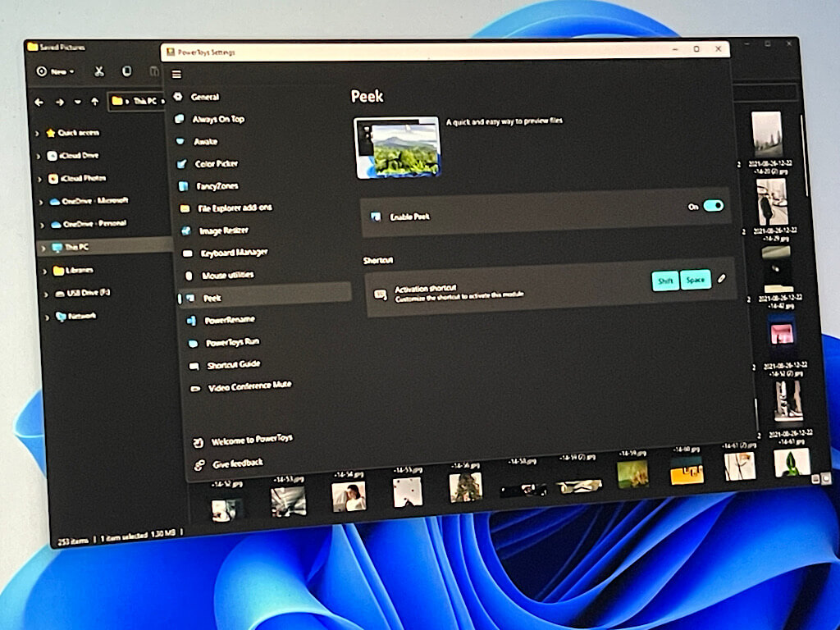Image resolution: width=840 pixels, height=630 pixels.
Task: Open Always On Top settings
Action: click(218, 119)
